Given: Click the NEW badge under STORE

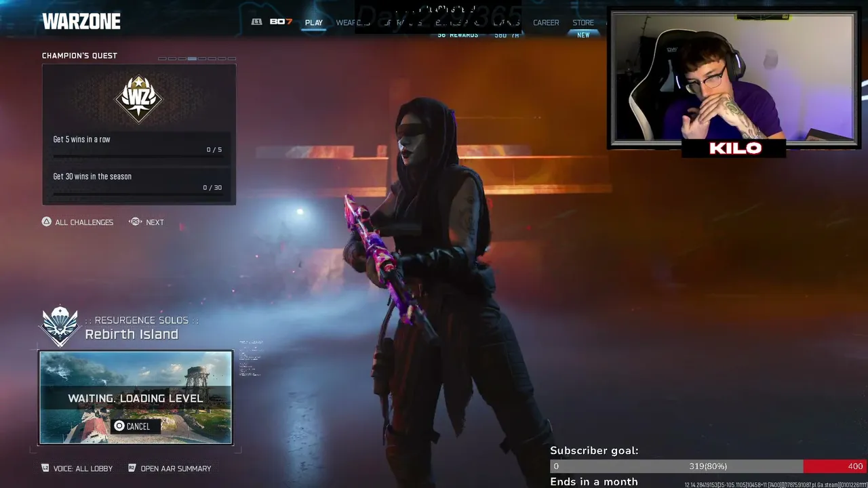Looking at the screenshot, I should coord(583,35).
